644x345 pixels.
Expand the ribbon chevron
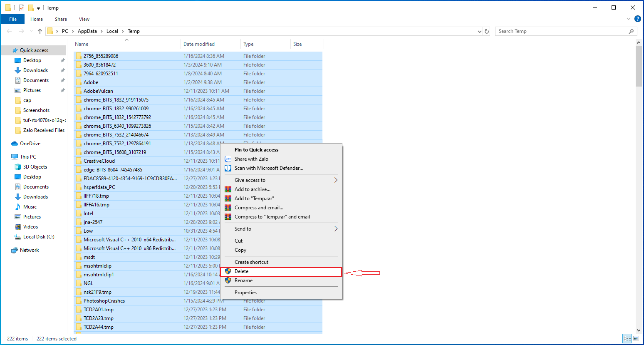pos(628,19)
